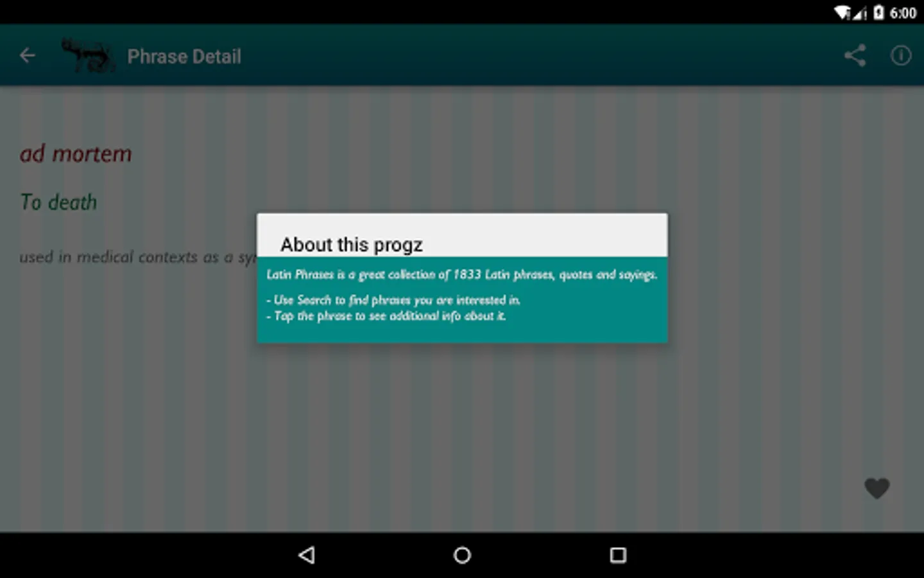This screenshot has width=924, height=578.
Task: Tap the 'Use Search to find phrases' line
Action: pyautogui.click(x=393, y=300)
